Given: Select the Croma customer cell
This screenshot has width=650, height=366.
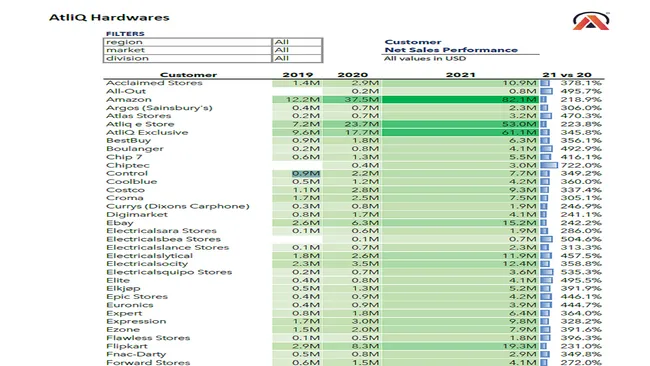Looking at the screenshot, I should (125, 198).
